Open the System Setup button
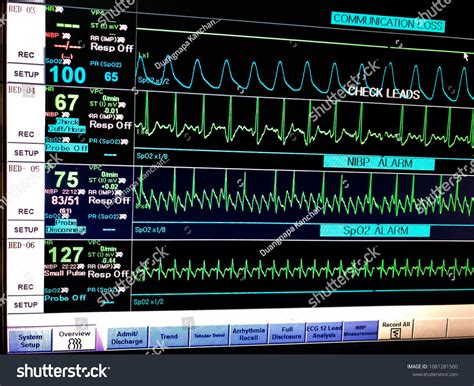 pos(30,340)
